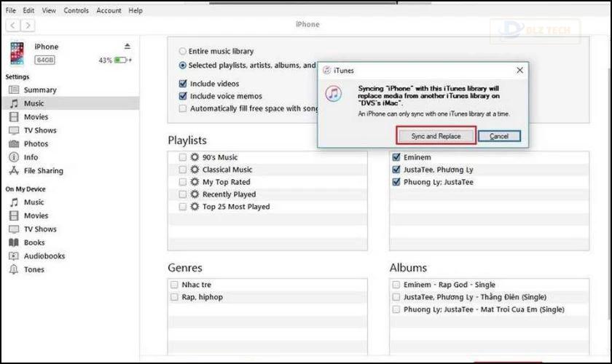The image size is (612, 364).
Task: Uncheck Include videos checkbox
Action: click(x=183, y=84)
